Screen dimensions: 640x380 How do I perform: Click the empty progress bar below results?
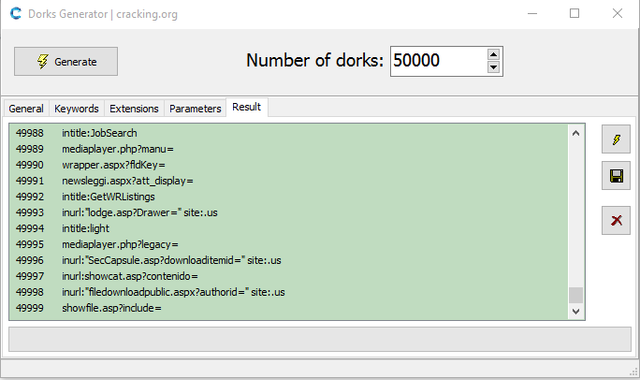[320, 339]
